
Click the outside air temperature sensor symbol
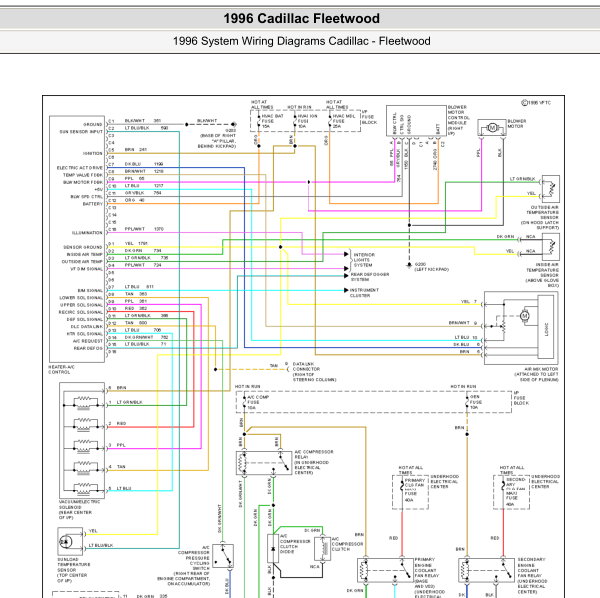(550, 189)
